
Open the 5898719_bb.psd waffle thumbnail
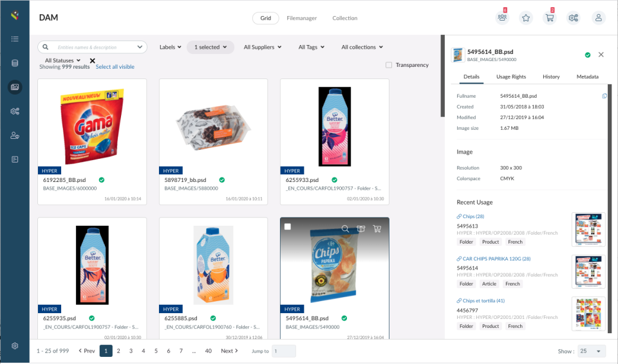[213, 127]
